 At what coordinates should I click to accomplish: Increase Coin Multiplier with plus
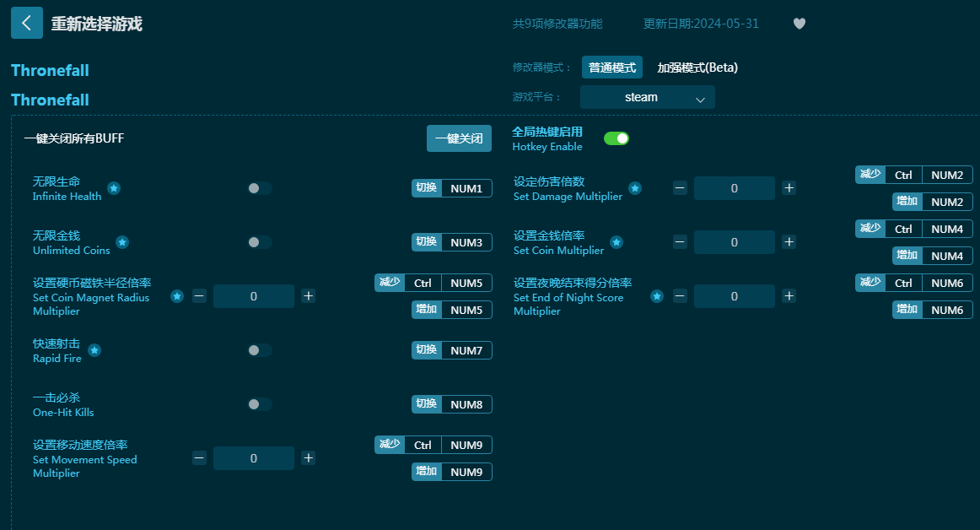[789, 241]
